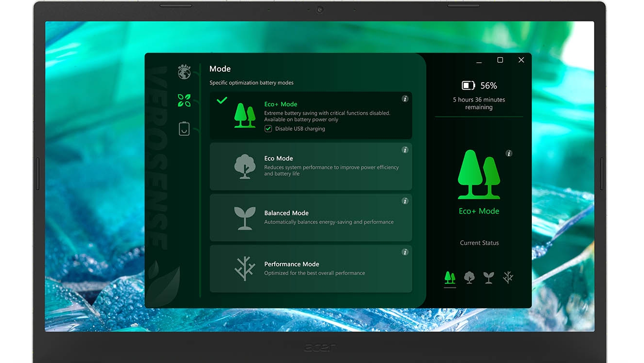This screenshot has height=363, width=644.
Task: Click 'Automatically balances energy-saving and performance' text
Action: coord(329,222)
